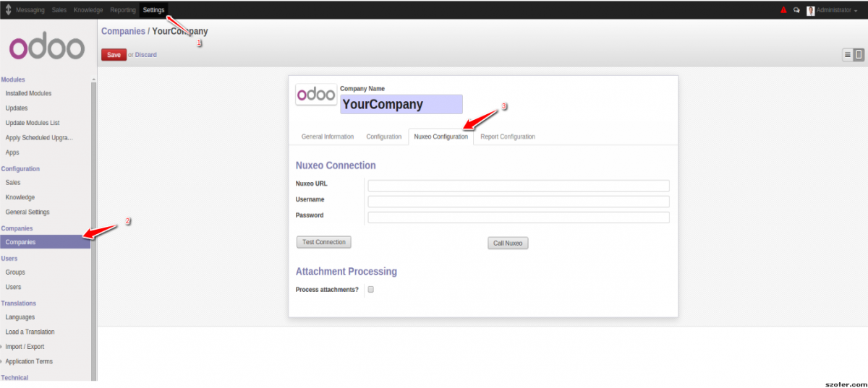
Task: Click the up-down arrows menu toggle icon
Action: (x=8, y=10)
